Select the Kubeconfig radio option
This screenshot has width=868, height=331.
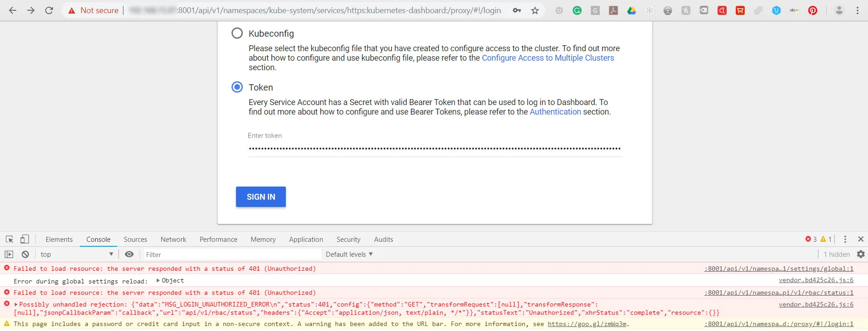pyautogui.click(x=237, y=33)
